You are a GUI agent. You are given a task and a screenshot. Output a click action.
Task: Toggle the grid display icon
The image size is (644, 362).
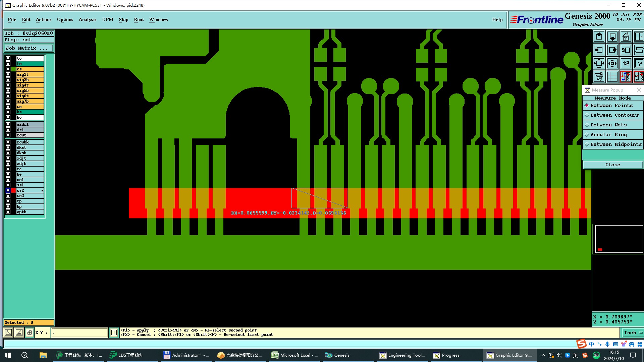(x=612, y=77)
